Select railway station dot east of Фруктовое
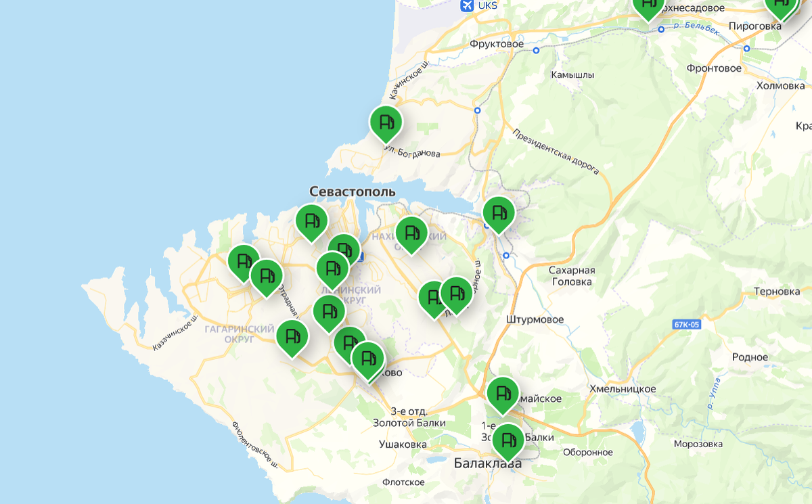 click(536, 50)
